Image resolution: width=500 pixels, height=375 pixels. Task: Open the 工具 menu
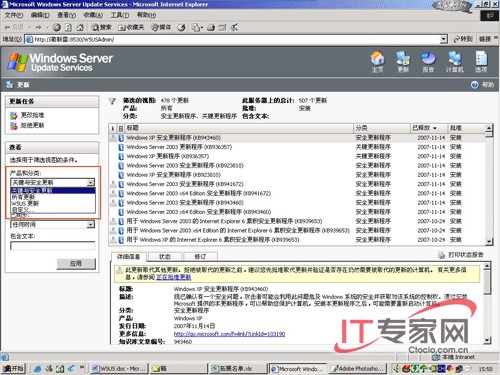pyautogui.click(x=120, y=15)
